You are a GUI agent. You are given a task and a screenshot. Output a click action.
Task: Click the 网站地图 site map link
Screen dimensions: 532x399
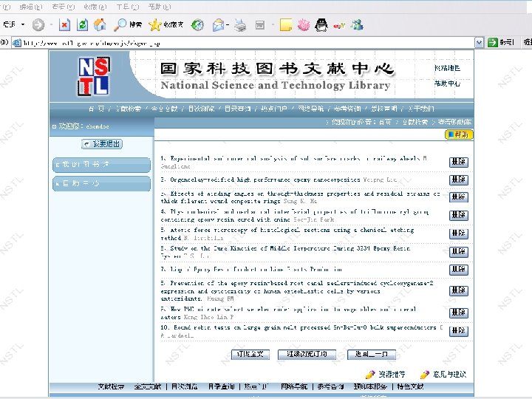(x=447, y=68)
